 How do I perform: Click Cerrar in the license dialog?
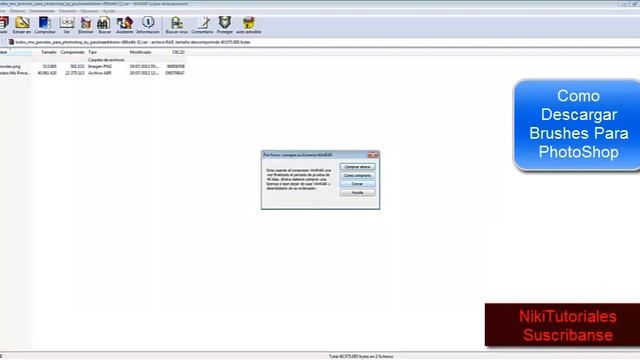click(x=357, y=184)
